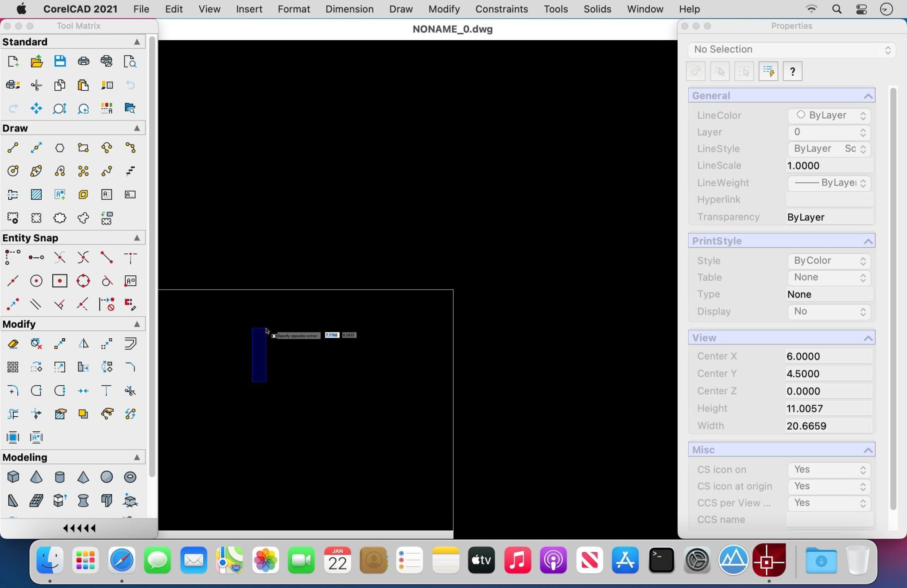
Task: Open the Format menu
Action: coord(294,8)
